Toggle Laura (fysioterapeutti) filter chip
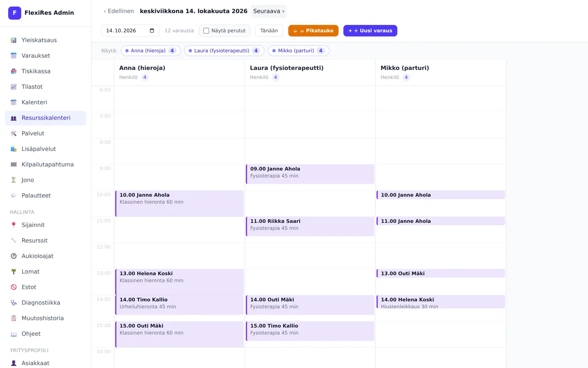 224,51
